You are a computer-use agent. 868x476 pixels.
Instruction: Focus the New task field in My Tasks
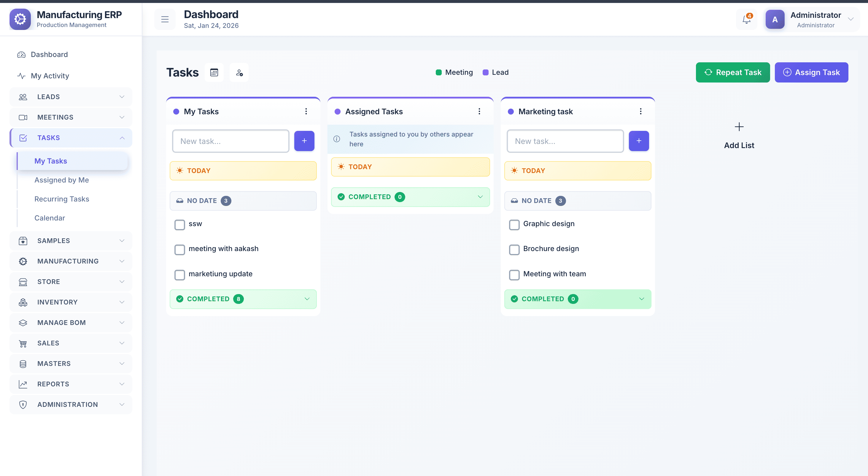coord(230,141)
